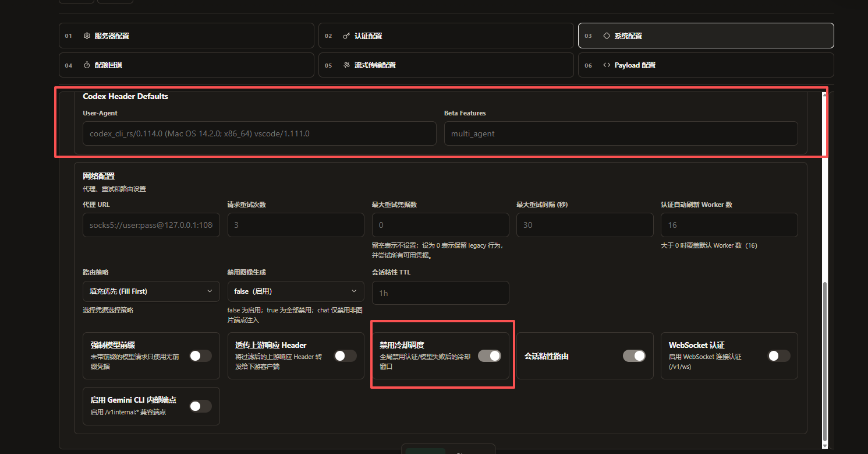Viewport: 868px width, 454px height.
Task: Click the gear icon beside 服务器配置
Action: coord(87,36)
